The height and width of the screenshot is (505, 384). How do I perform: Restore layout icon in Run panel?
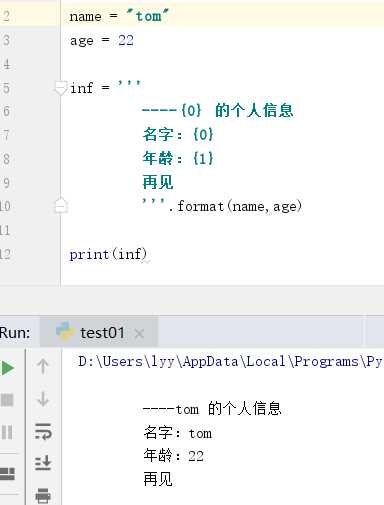7,474
